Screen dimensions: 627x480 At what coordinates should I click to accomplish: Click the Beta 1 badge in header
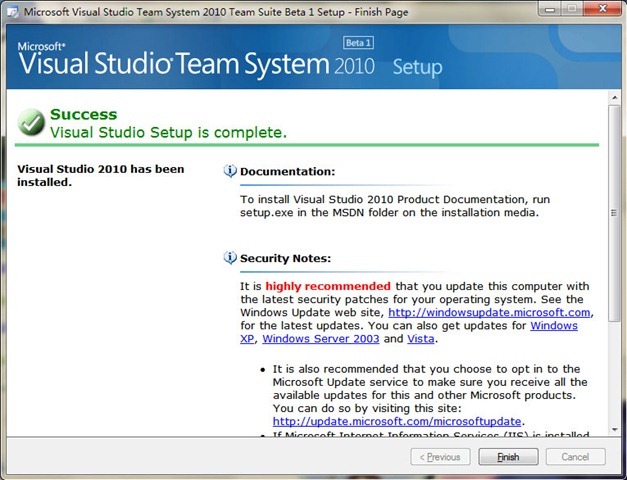[x=358, y=43]
